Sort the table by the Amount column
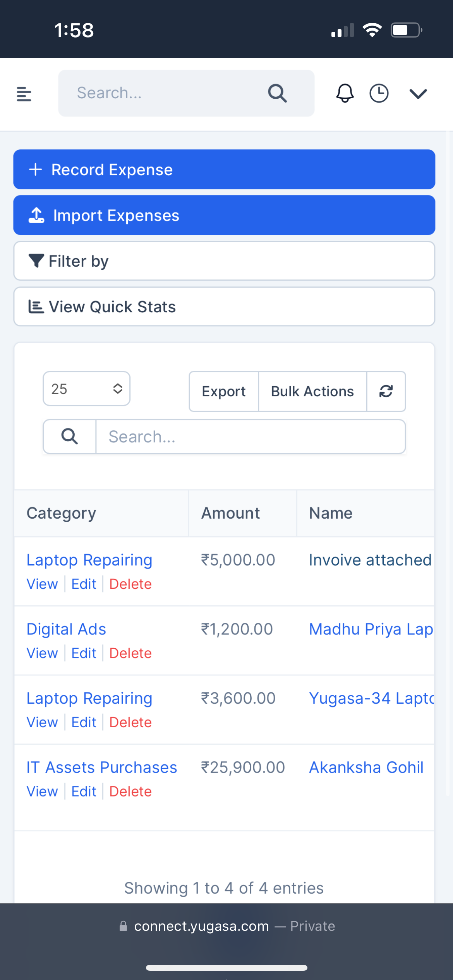 point(230,513)
